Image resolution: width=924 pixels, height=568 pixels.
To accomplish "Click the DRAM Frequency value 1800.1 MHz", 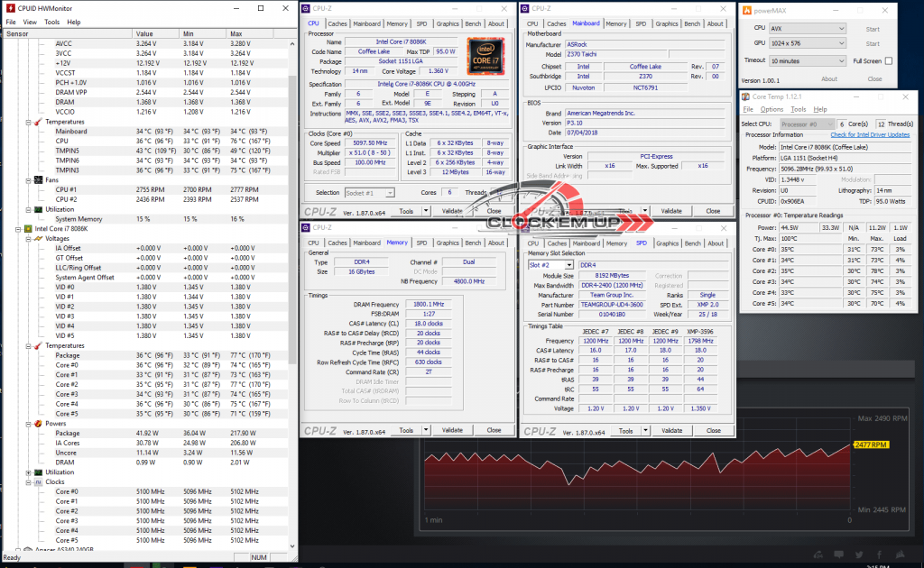I will pyautogui.click(x=429, y=305).
